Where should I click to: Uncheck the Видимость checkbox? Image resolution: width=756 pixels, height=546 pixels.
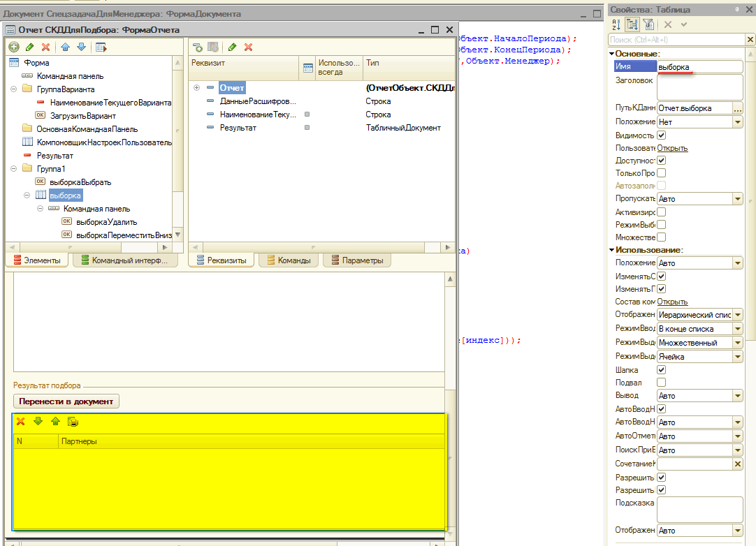click(x=661, y=135)
